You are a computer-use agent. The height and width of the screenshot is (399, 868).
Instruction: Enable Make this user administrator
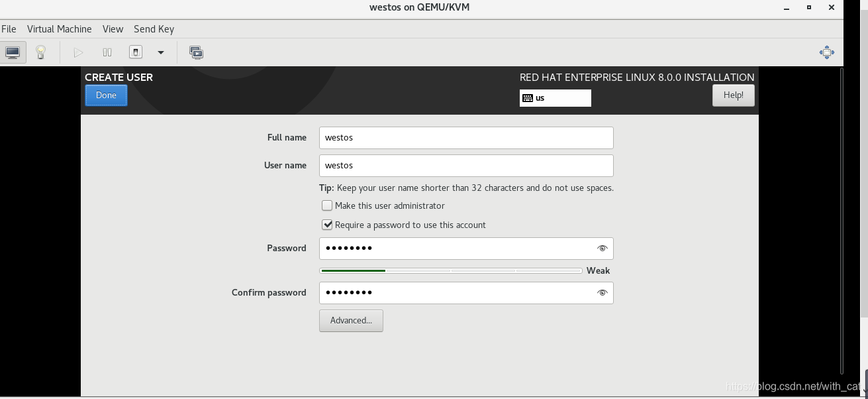pos(327,206)
